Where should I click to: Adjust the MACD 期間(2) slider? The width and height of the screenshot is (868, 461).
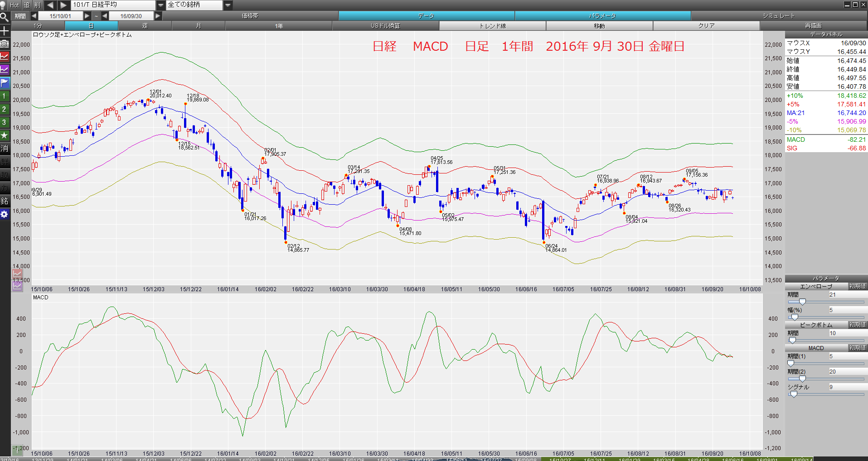point(802,379)
